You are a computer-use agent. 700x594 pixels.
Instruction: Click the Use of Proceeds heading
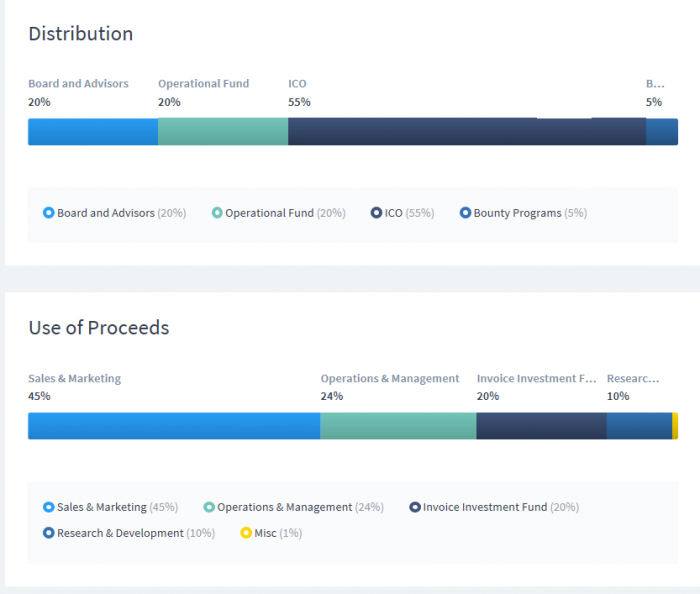coord(99,328)
